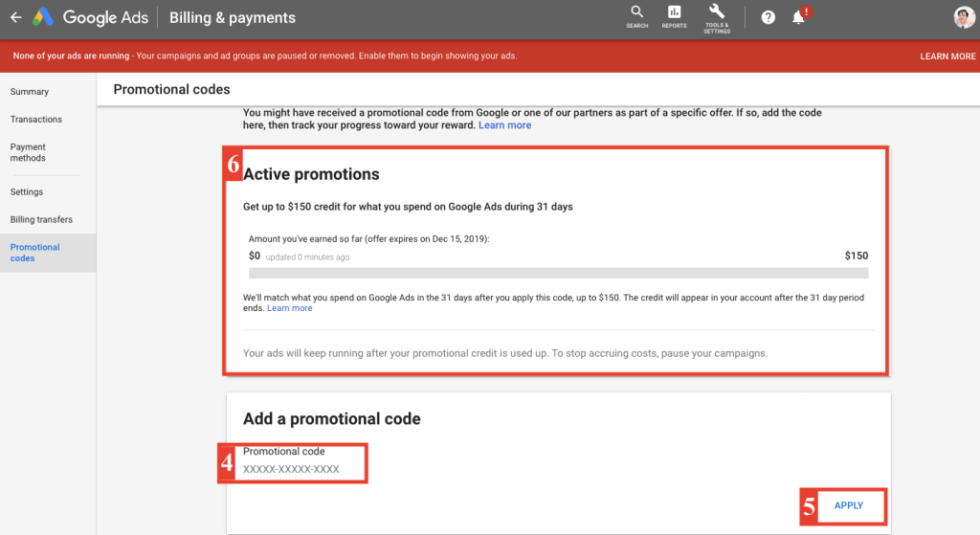Click 'Amount you've earned so far' line
Screen dimensions: 980x535
368,238
